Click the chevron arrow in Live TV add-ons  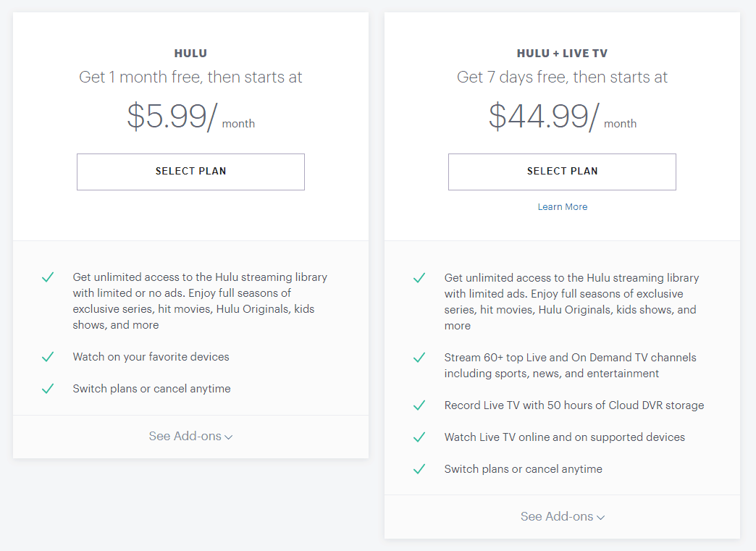tap(601, 518)
